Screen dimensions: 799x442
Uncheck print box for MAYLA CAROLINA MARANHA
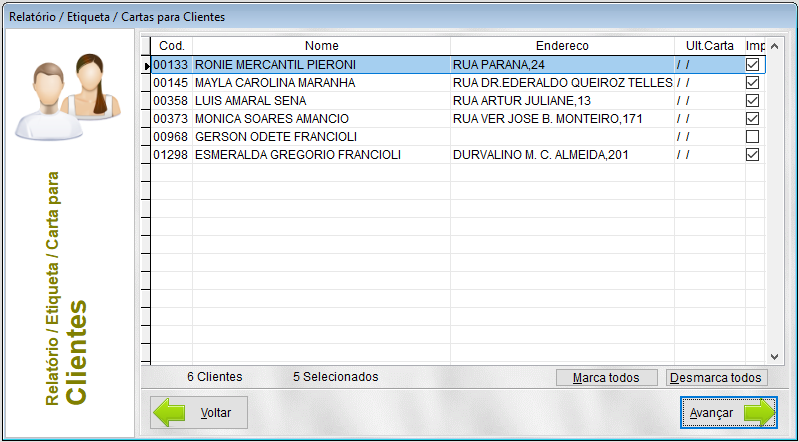tap(752, 83)
